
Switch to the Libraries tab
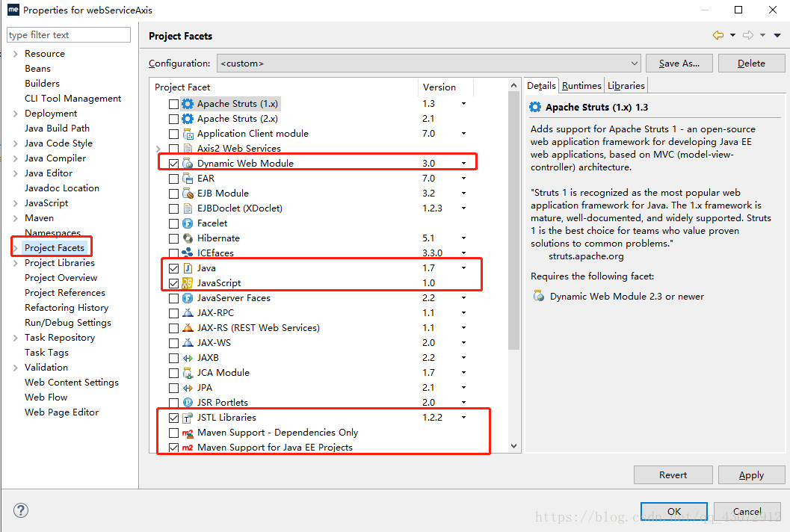point(626,86)
